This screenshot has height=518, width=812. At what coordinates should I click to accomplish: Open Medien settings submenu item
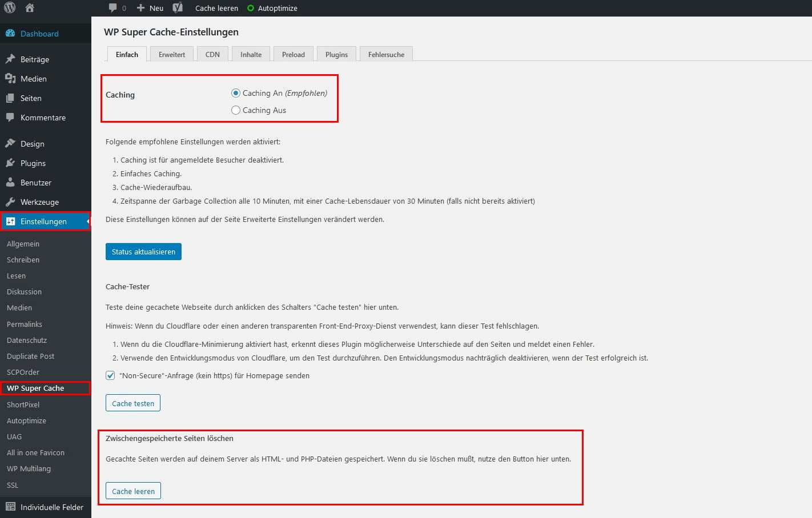click(19, 307)
